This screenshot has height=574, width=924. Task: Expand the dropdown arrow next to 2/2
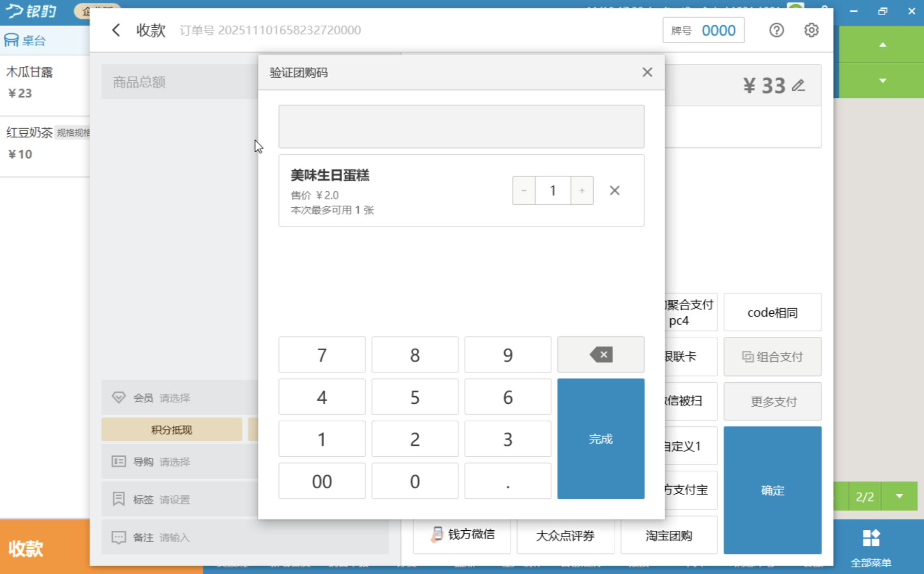[x=899, y=496]
